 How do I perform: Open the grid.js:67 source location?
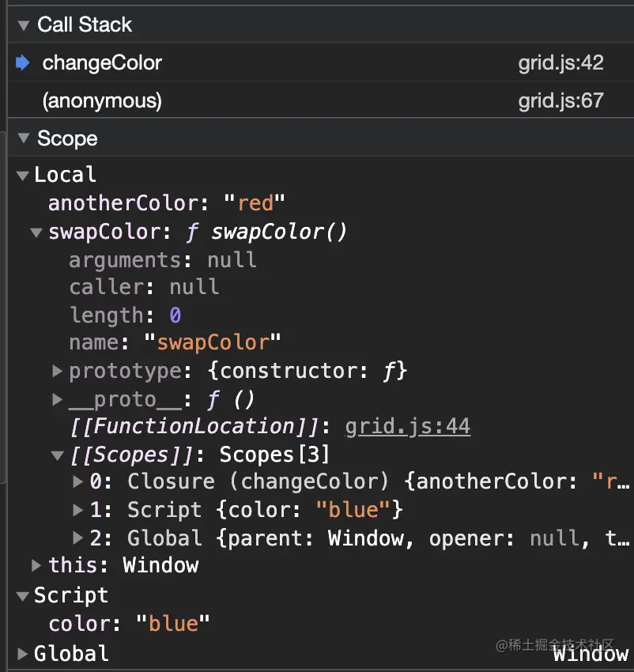tap(560, 101)
